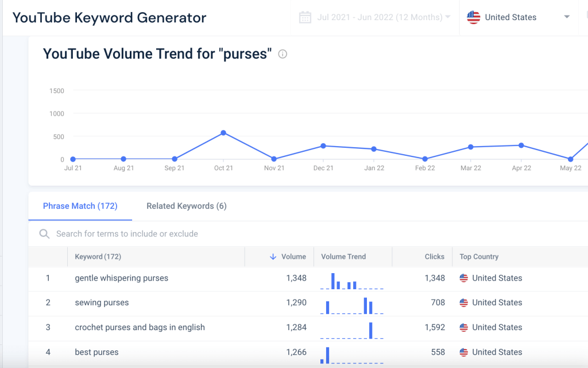Select the Feb 22 data point on chart
The image size is (588, 368).
(x=425, y=159)
